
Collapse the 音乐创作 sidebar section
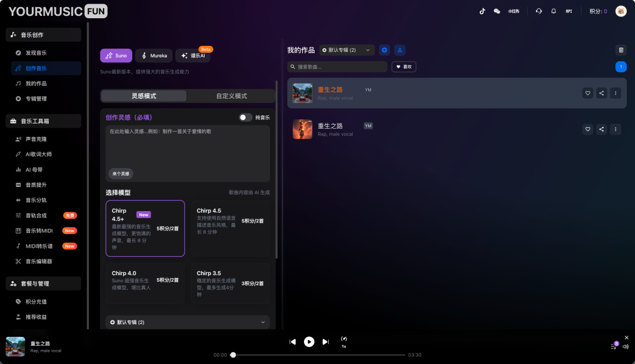pos(44,35)
